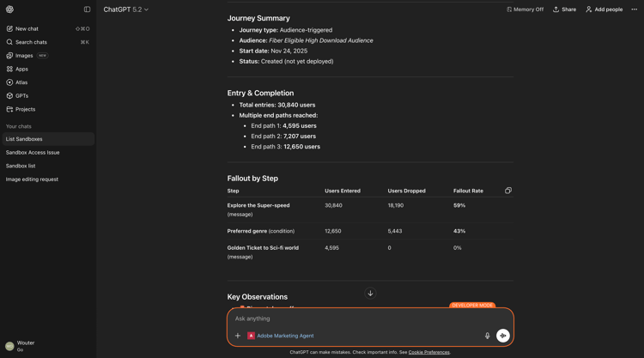The height and width of the screenshot is (358, 644).
Task: Open the Cookie Preferences link
Action: 428,352
